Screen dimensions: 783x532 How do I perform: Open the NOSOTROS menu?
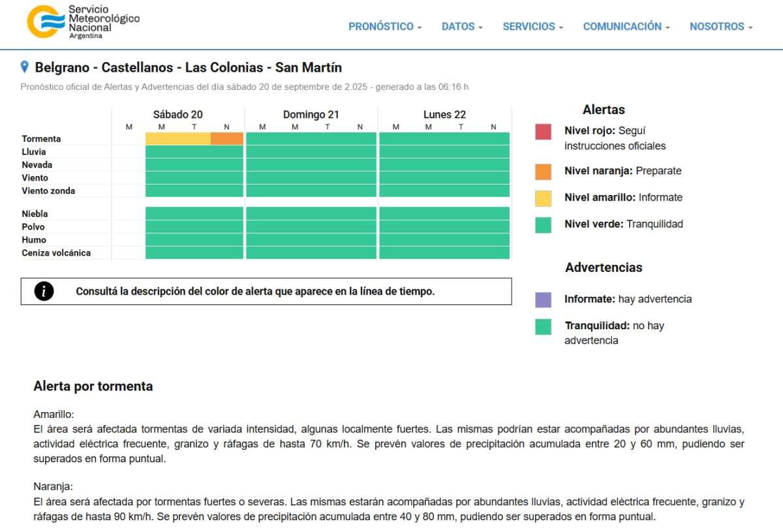coord(721,27)
